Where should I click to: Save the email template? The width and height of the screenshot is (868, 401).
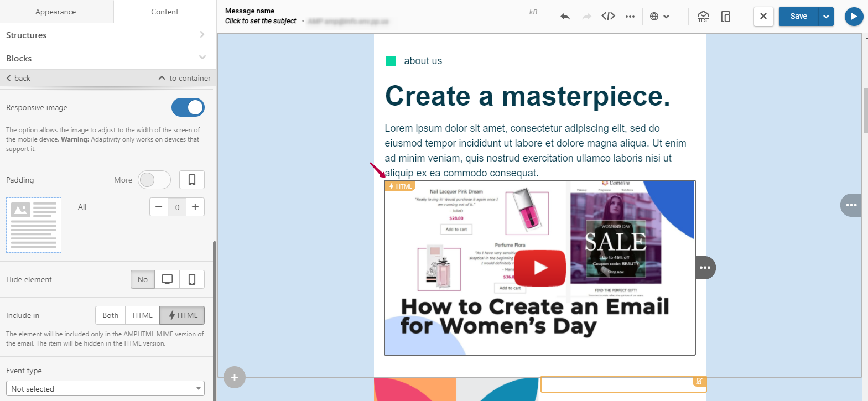tap(798, 16)
